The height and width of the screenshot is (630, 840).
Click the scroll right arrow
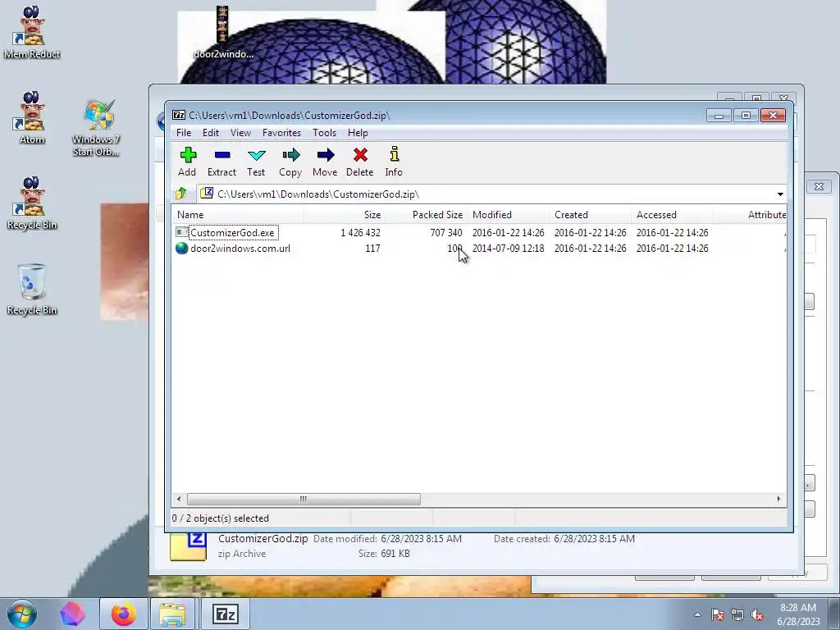tap(778, 500)
